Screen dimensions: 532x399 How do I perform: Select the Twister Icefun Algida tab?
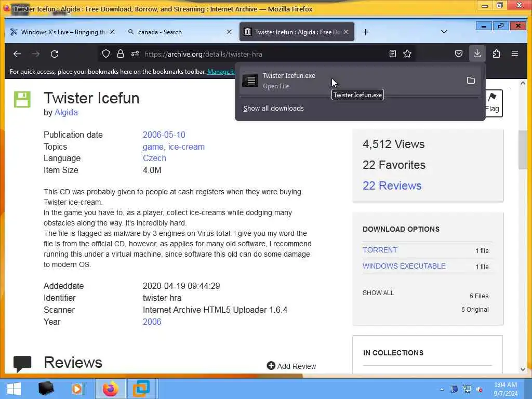coord(297,32)
